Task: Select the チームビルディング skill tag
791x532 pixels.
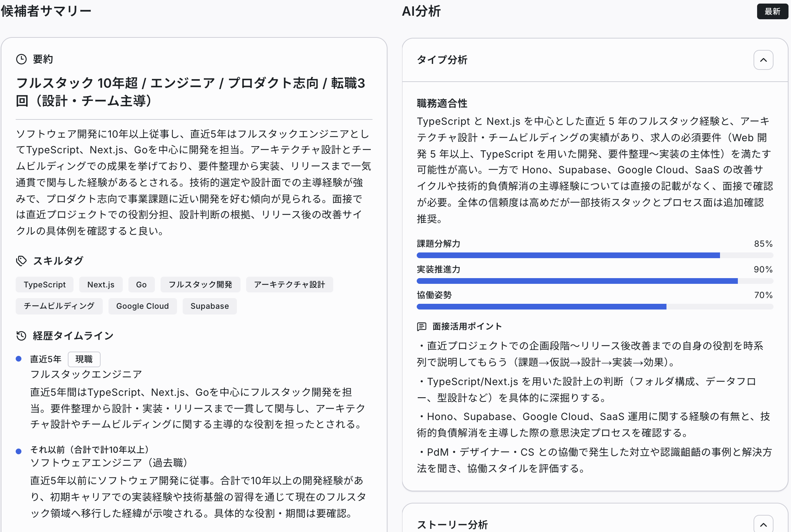Action: pos(59,306)
